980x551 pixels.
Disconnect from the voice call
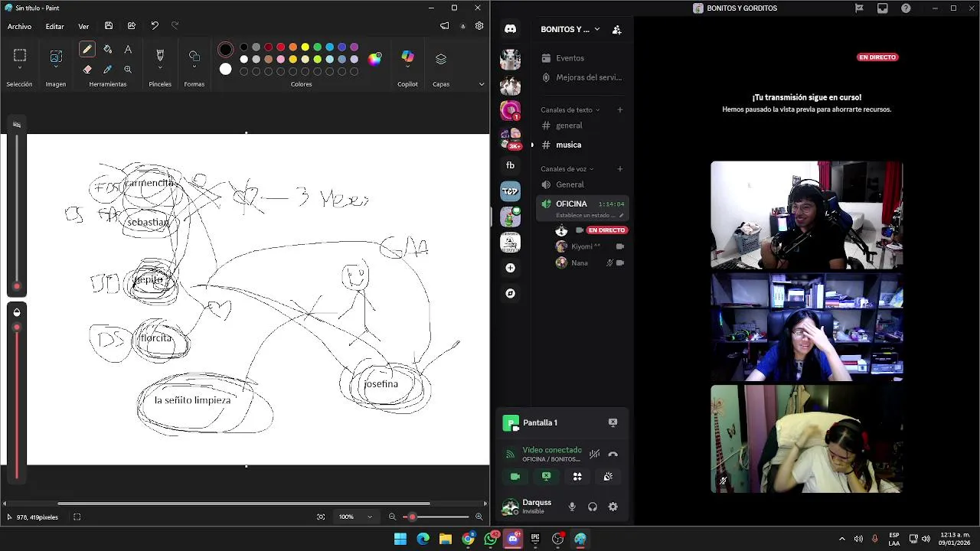(x=612, y=454)
